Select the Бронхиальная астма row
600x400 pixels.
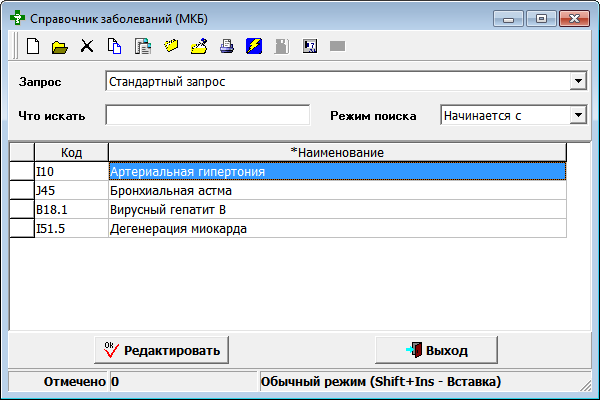337,191
